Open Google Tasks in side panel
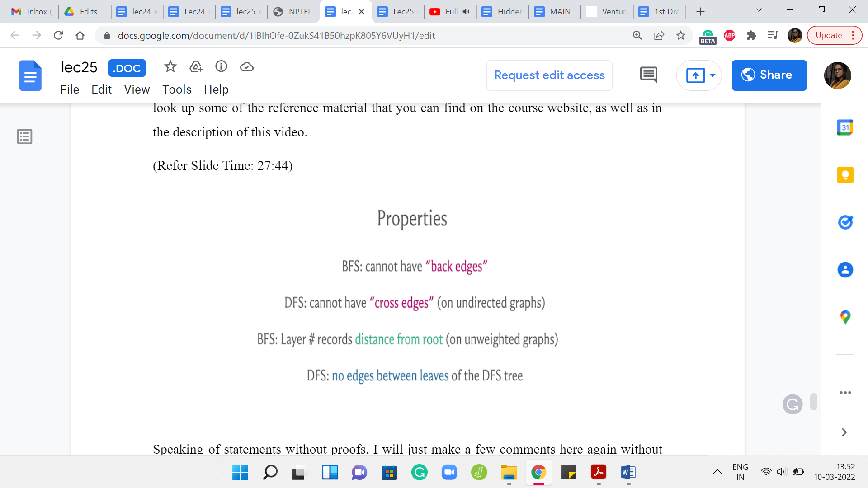868x488 pixels. coord(844,222)
